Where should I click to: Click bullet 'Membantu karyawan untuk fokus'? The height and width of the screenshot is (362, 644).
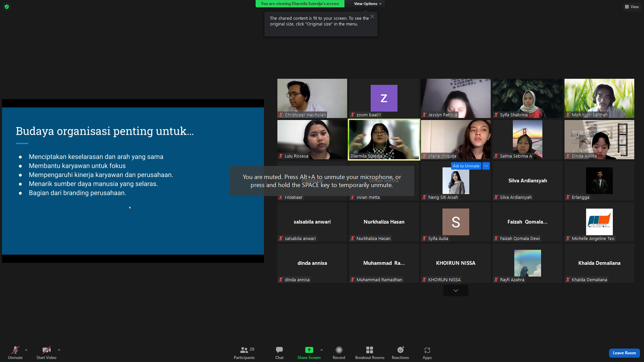point(77,166)
